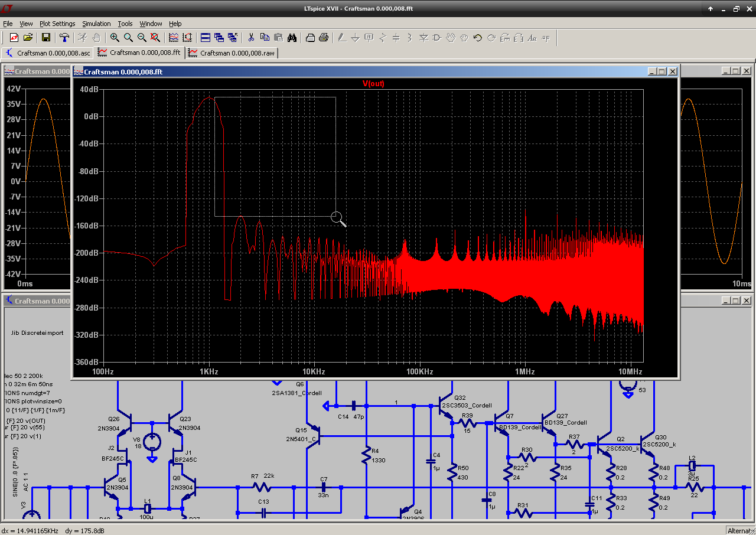
Task: Click the V(out) trace label
Action: pos(373,83)
